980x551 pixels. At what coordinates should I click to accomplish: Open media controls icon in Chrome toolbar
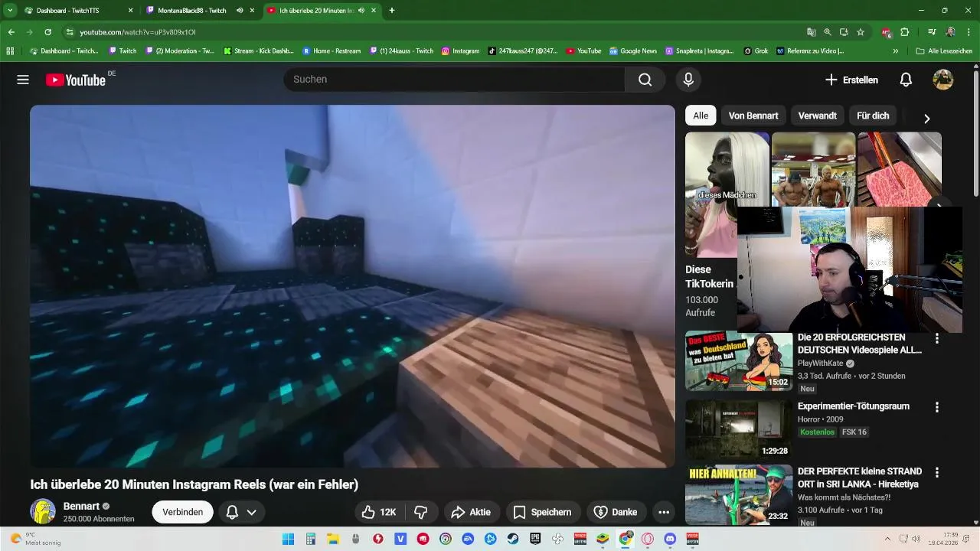[x=932, y=32]
